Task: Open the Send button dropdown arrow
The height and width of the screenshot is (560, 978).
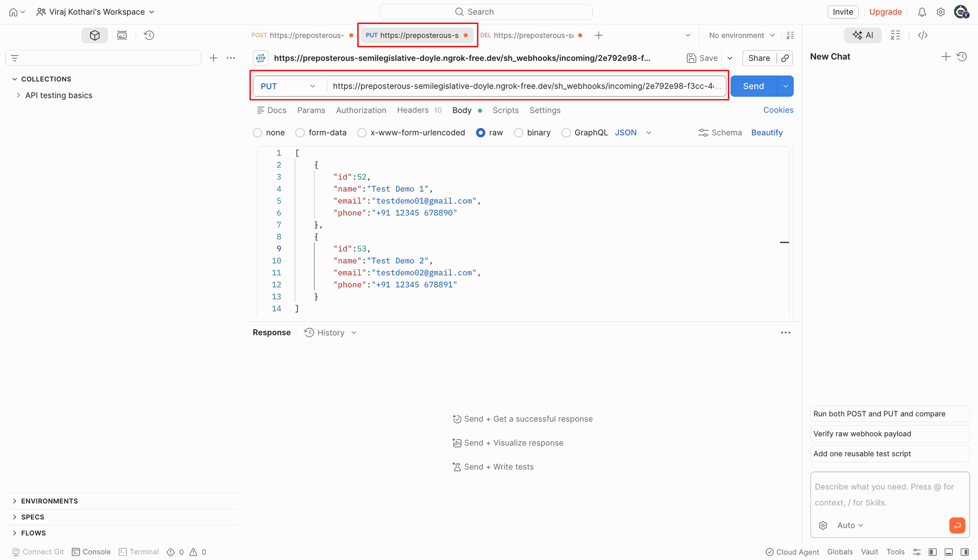Action: pyautogui.click(x=785, y=86)
